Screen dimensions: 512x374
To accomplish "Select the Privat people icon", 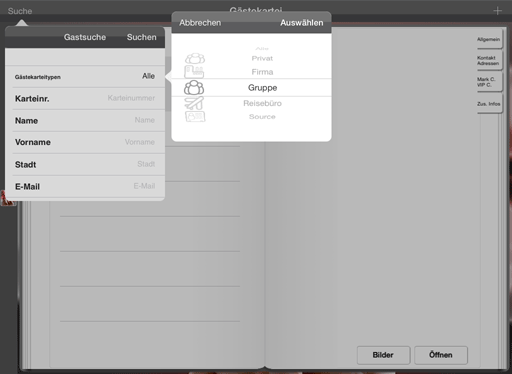I will coord(195,59).
